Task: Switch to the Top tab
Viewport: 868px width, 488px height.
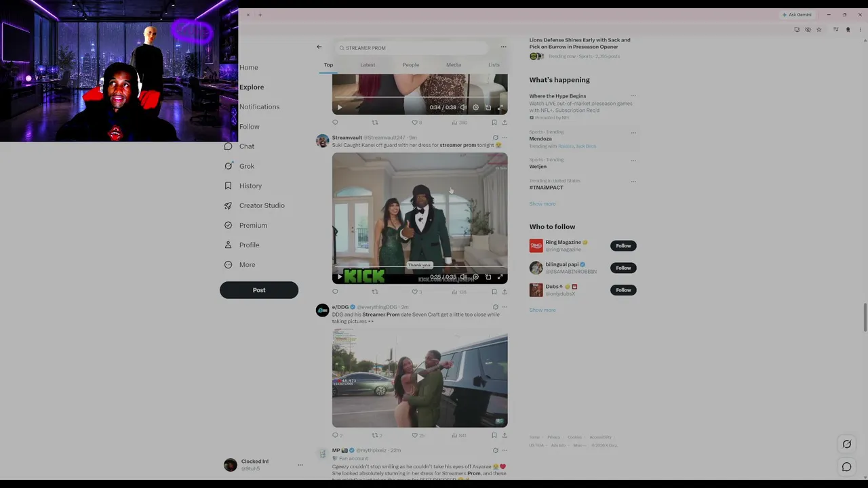Action: (x=328, y=65)
